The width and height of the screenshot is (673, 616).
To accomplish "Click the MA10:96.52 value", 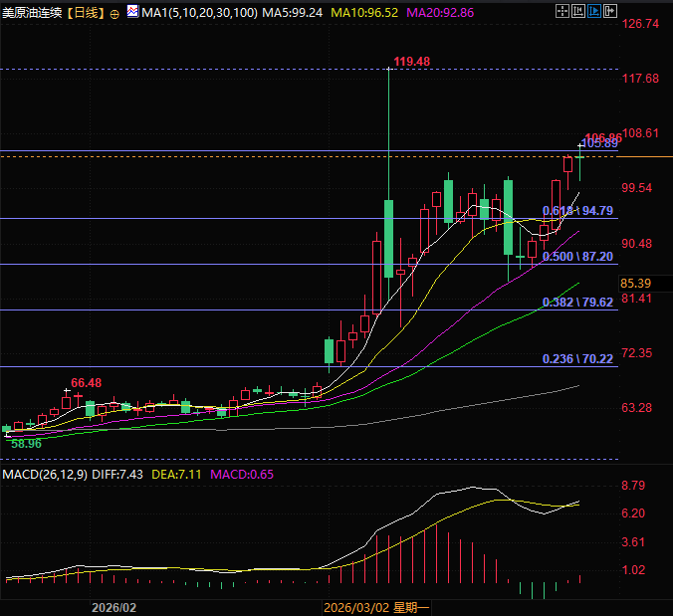I will tap(364, 13).
